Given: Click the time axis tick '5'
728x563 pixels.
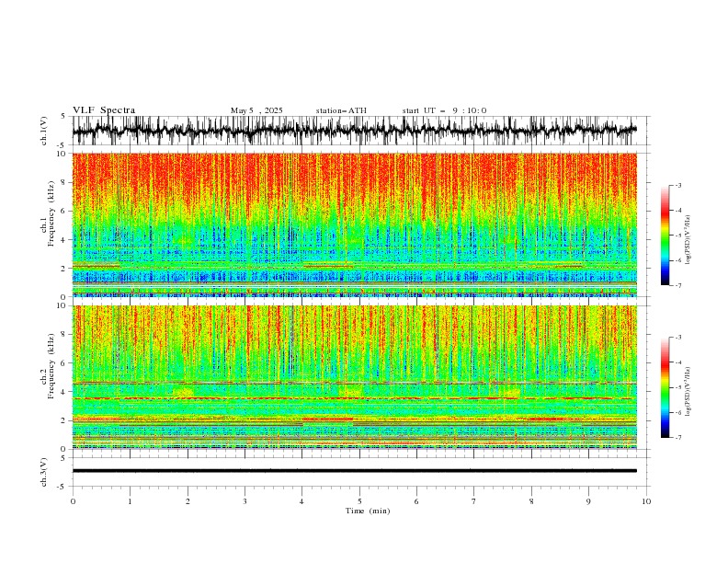Looking at the screenshot, I should click(x=359, y=501).
